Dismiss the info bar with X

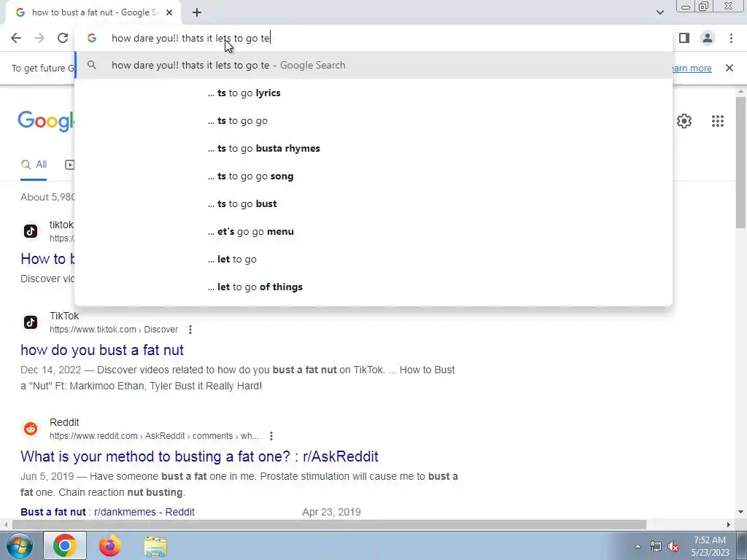pyautogui.click(x=729, y=68)
